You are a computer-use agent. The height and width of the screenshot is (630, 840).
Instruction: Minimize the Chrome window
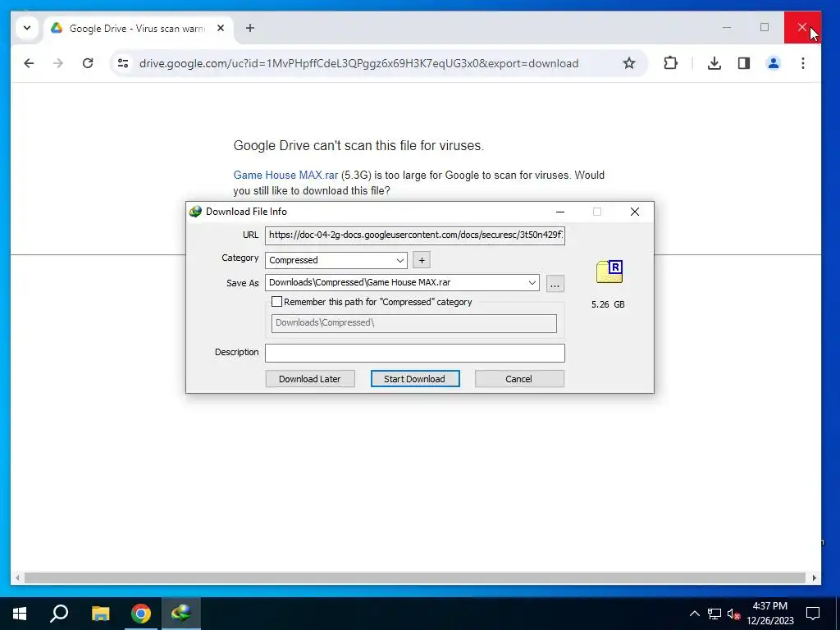pos(727,27)
